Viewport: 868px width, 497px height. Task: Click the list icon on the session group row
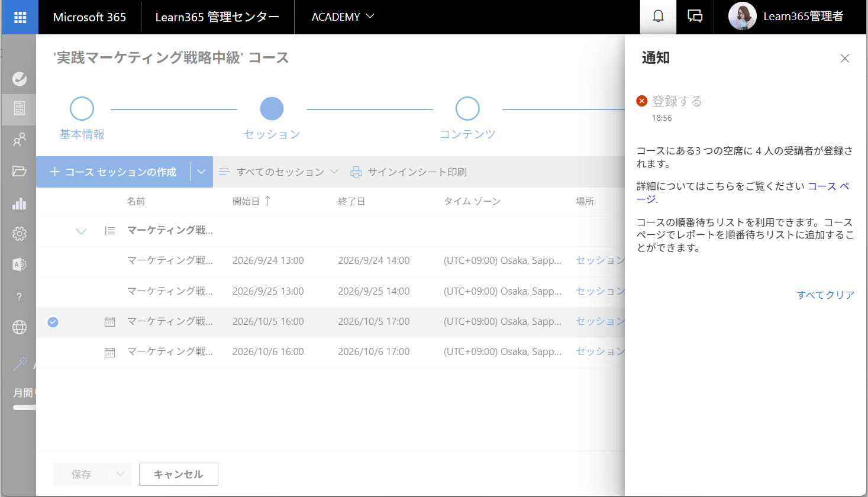pos(109,231)
